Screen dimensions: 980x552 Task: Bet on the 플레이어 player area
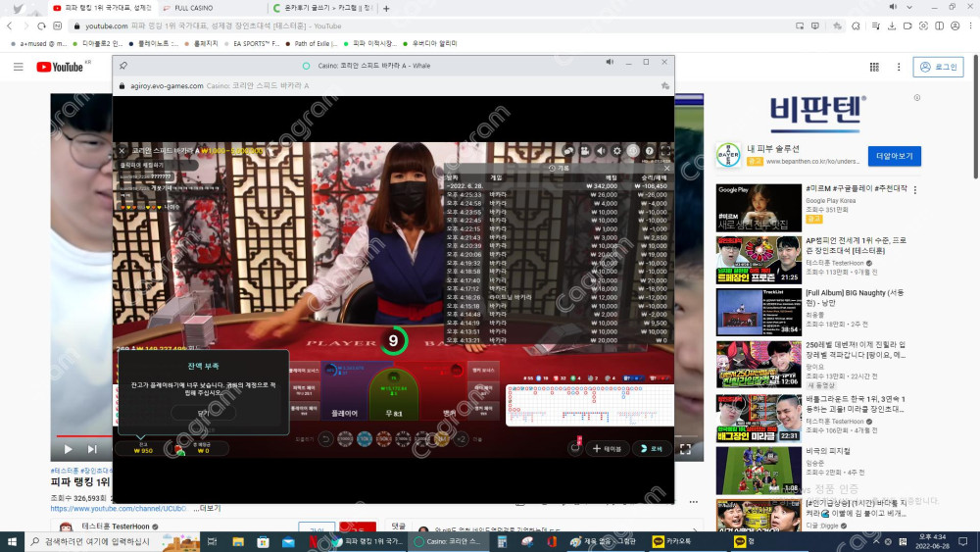pyautogui.click(x=343, y=414)
